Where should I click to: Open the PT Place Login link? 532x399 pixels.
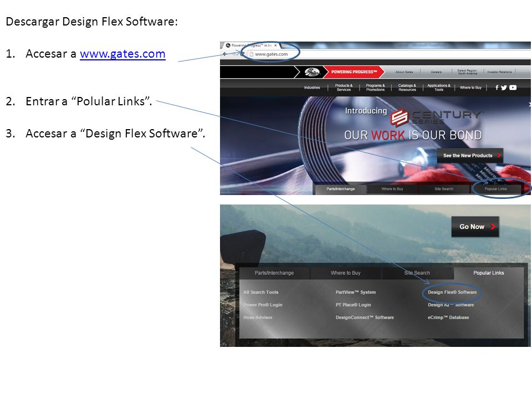353,305
